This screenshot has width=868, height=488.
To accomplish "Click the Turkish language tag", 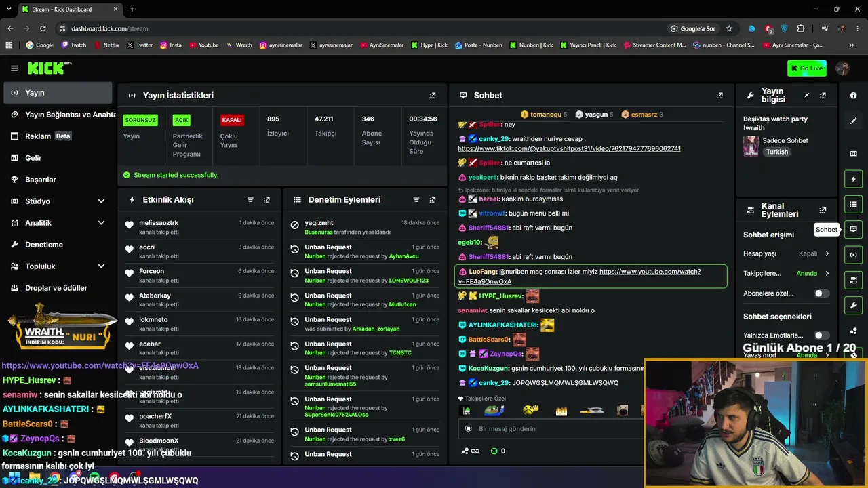I will [777, 152].
